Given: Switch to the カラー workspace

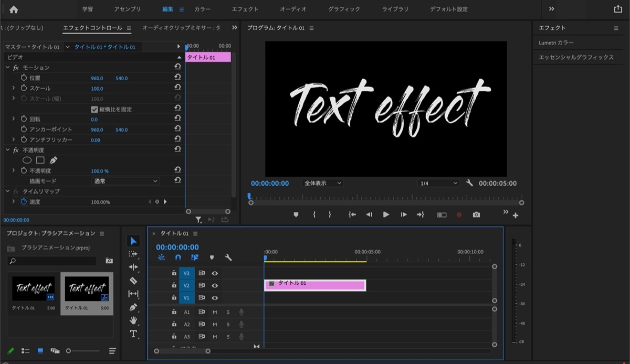Looking at the screenshot, I should point(203,9).
